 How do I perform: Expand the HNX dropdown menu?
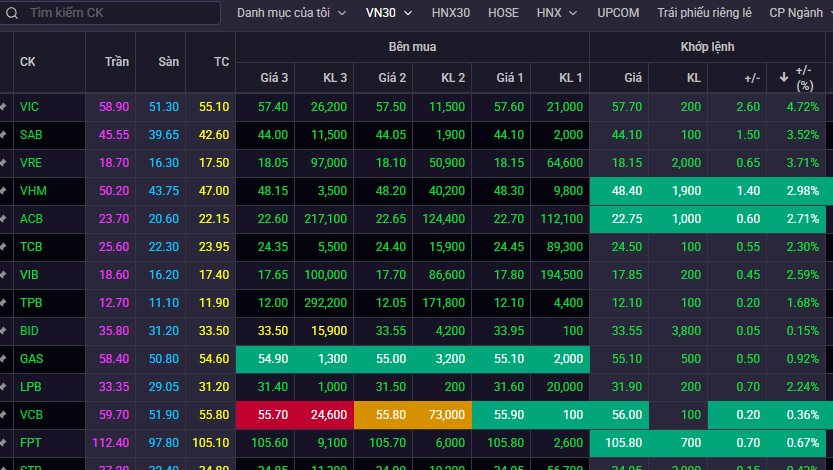point(556,14)
